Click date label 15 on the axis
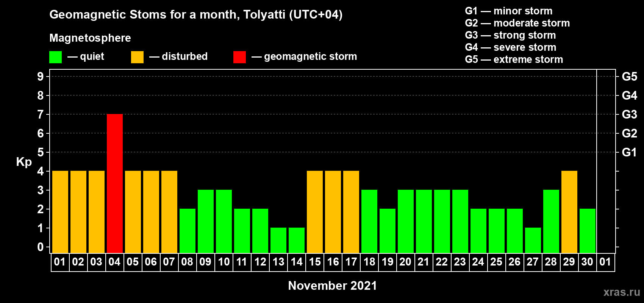Image resolution: width=644 pixels, height=303 pixels. click(315, 262)
